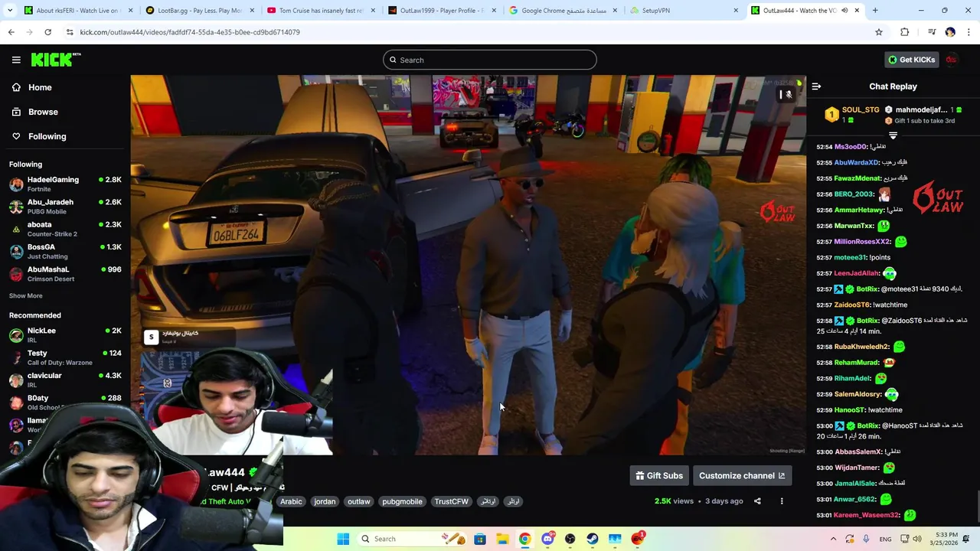Open Steam from the taskbar
This screenshot has width=980, height=551.
pos(593,539)
